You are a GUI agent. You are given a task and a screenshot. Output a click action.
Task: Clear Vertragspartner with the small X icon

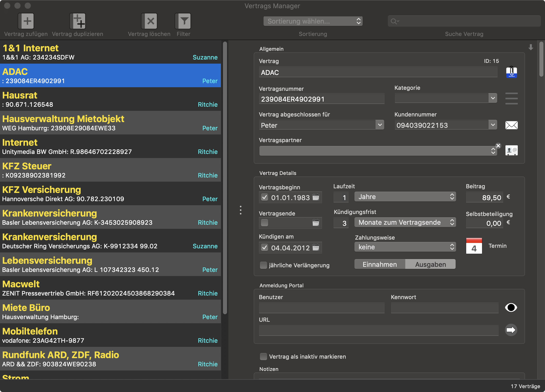click(498, 146)
